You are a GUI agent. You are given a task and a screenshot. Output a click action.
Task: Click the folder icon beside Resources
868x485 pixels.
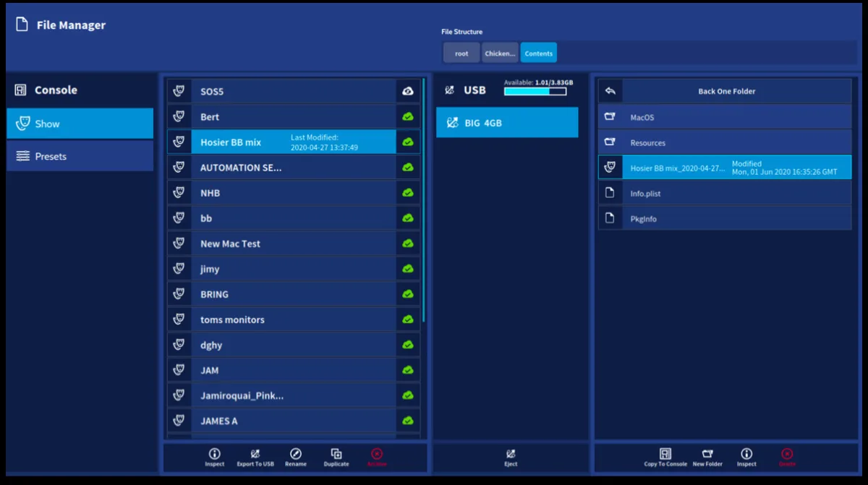click(x=610, y=142)
